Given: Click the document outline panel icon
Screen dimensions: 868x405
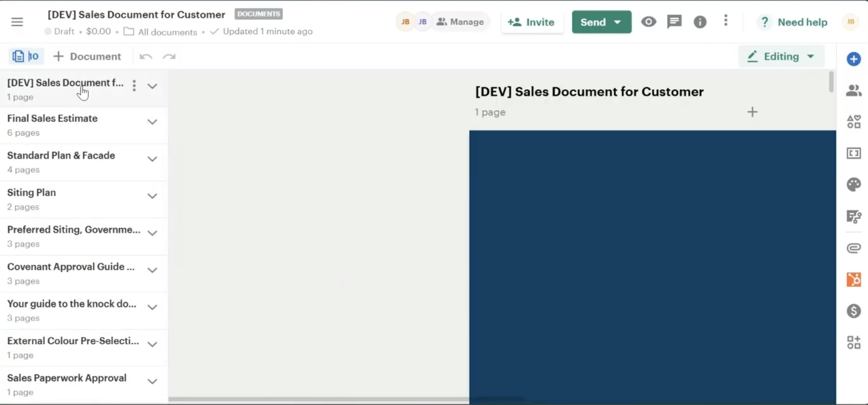Looking at the screenshot, I should [x=26, y=56].
